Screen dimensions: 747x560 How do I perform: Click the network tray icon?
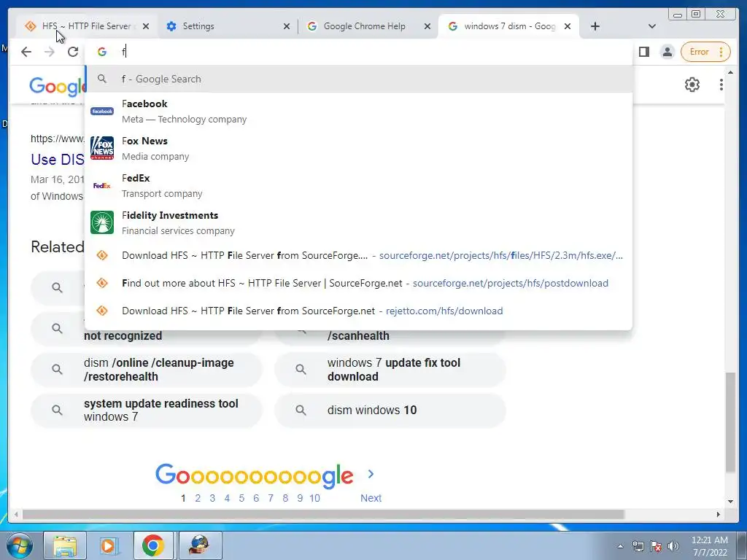(x=638, y=546)
